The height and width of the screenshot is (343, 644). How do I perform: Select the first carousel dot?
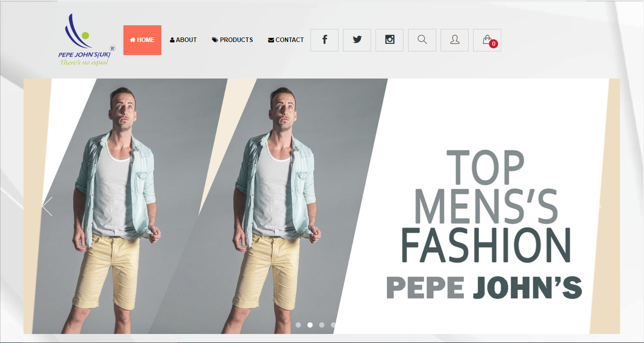tap(298, 325)
